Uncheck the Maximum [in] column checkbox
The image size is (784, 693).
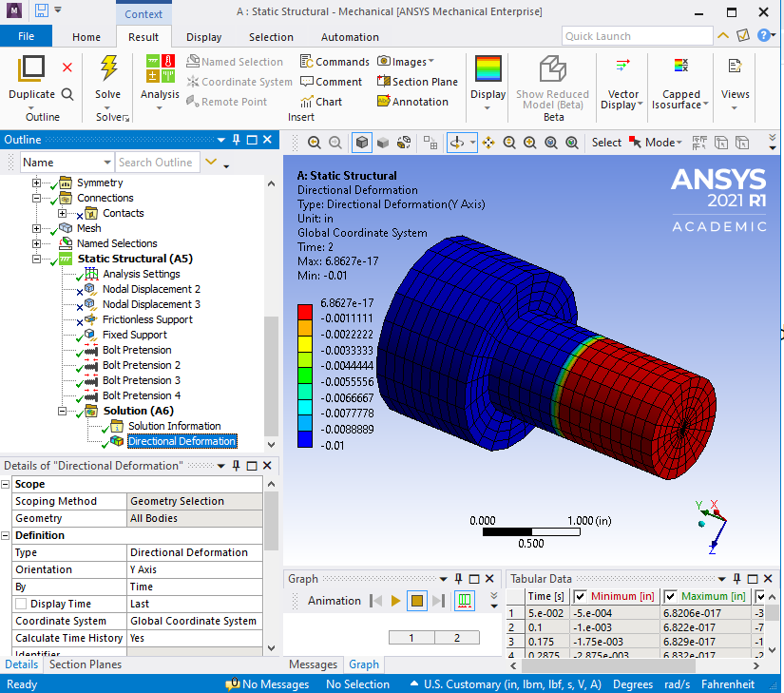coord(669,596)
